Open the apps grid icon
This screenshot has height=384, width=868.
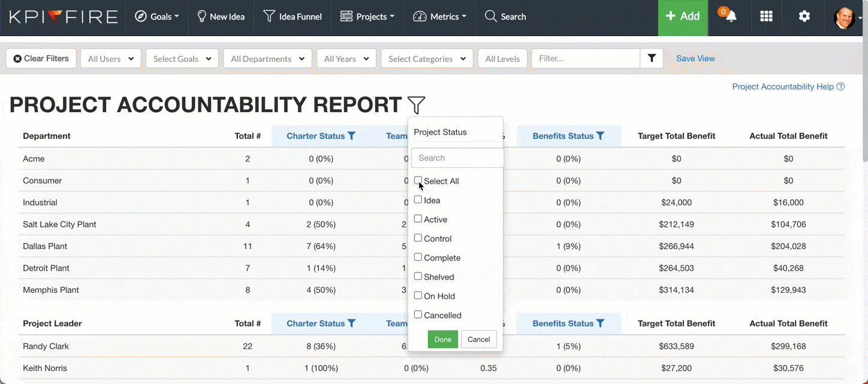(x=766, y=17)
